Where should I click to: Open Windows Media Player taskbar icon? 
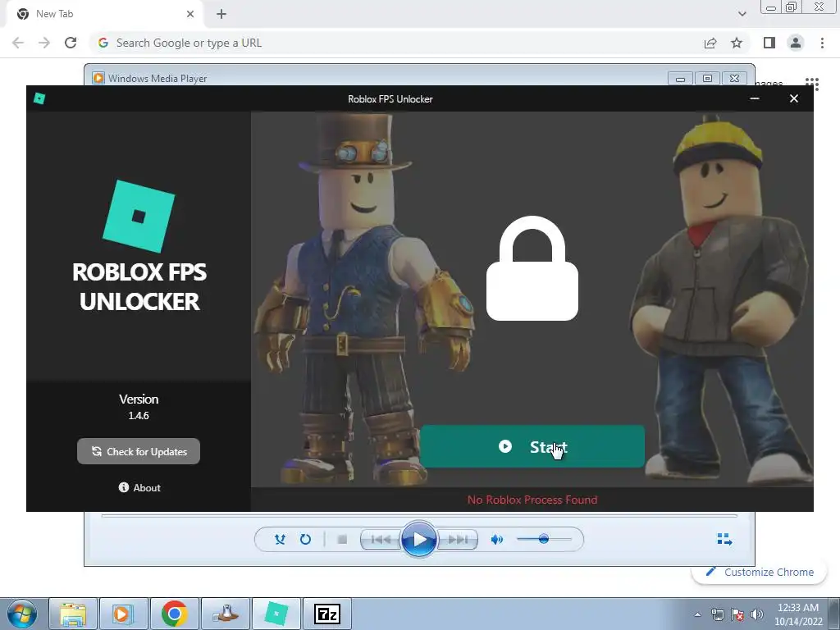coord(123,614)
